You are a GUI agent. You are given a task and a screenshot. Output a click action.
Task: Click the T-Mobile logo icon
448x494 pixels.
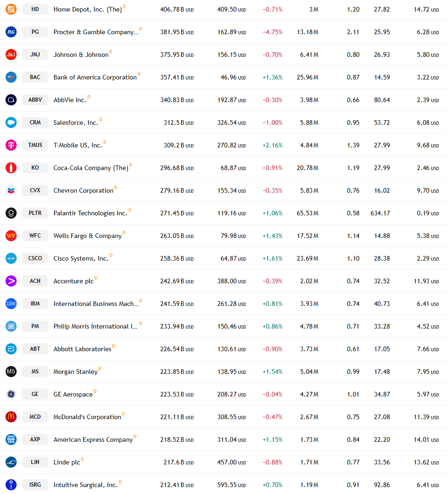[x=11, y=145]
